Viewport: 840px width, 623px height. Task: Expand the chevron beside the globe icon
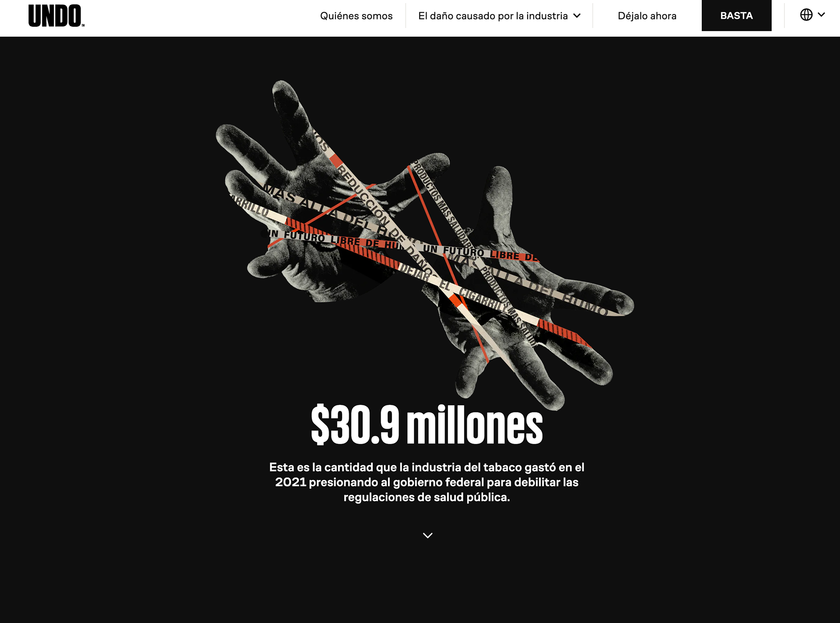tap(822, 15)
